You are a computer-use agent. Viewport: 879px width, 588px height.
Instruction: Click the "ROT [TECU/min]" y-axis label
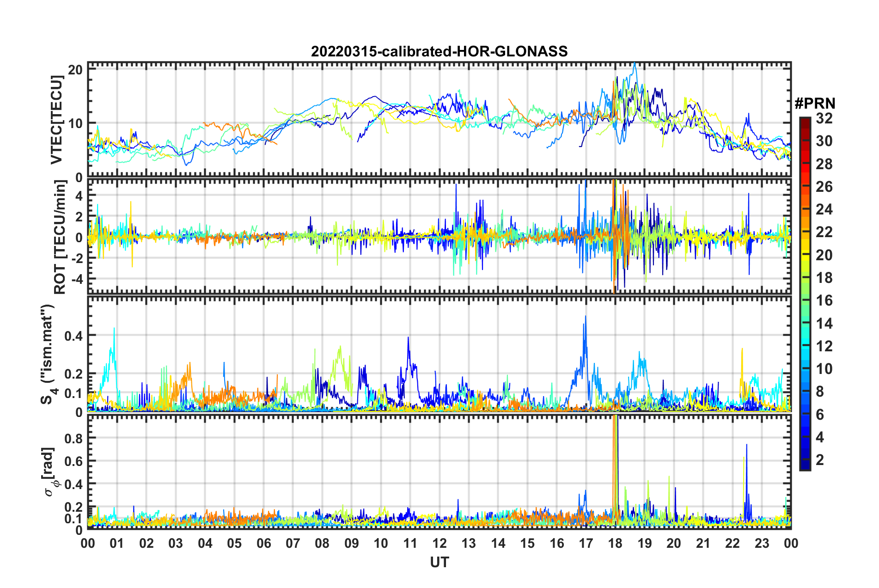60,237
